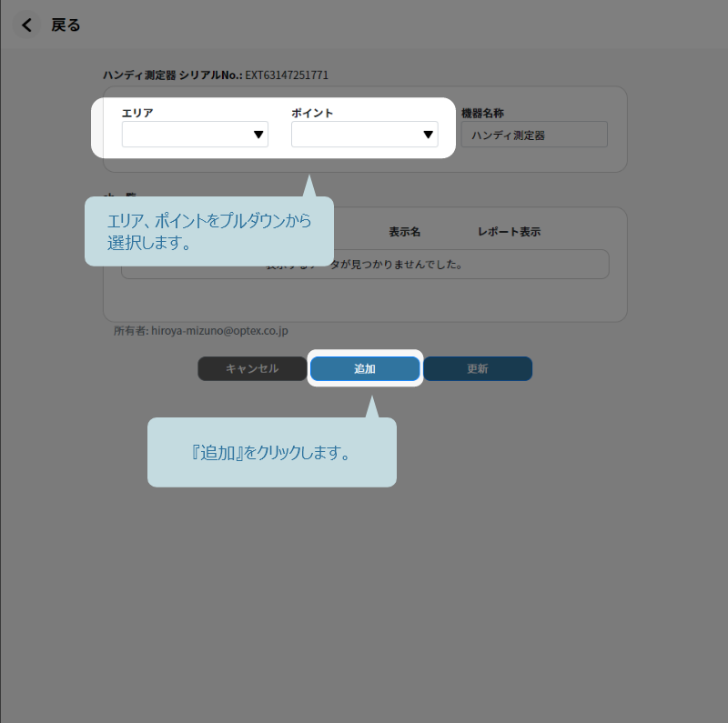728x723 pixels.
Task: Click the キャンセル button
Action: pos(252,369)
